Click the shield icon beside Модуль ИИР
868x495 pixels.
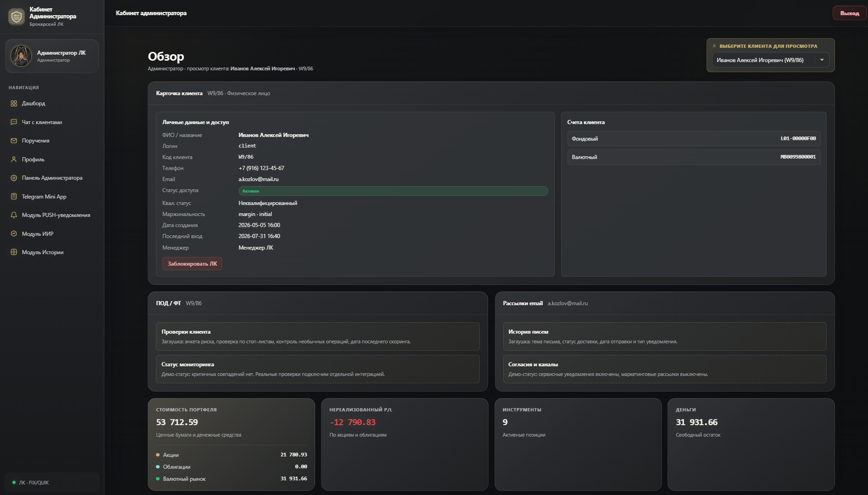(x=14, y=234)
